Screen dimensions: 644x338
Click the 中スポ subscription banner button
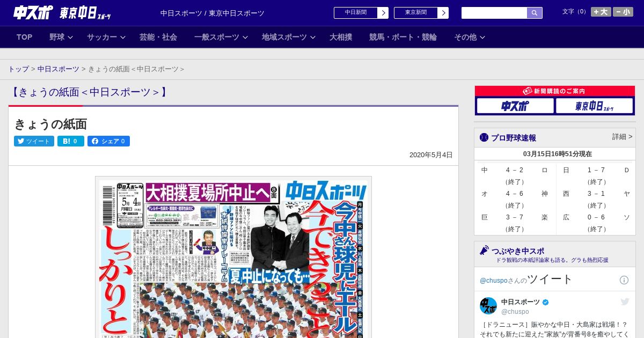(x=515, y=106)
